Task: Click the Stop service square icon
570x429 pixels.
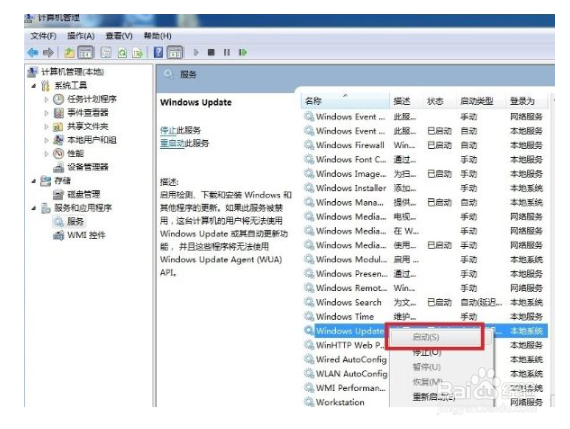Action: pyautogui.click(x=211, y=52)
